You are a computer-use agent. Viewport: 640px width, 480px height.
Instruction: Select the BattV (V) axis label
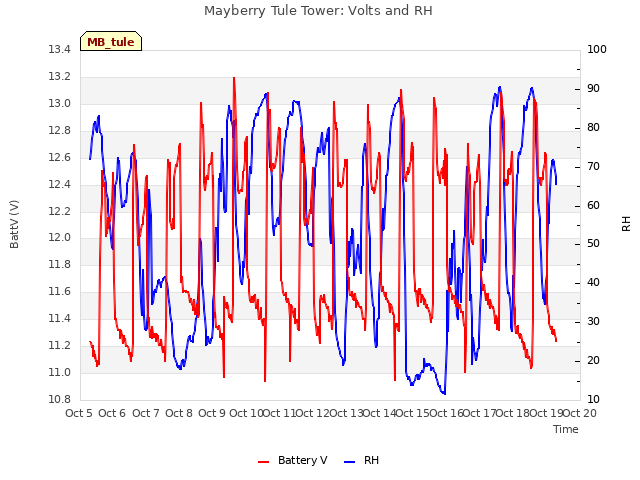click(14, 224)
